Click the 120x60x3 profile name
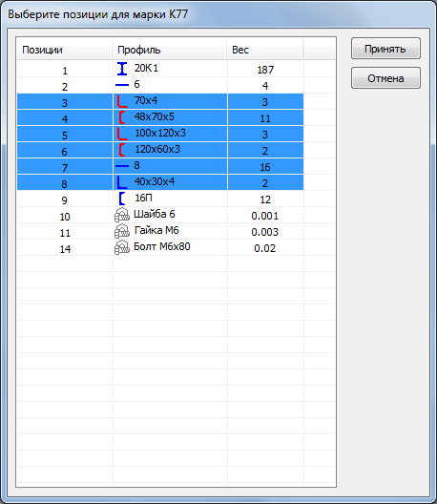The image size is (437, 504). (157, 149)
